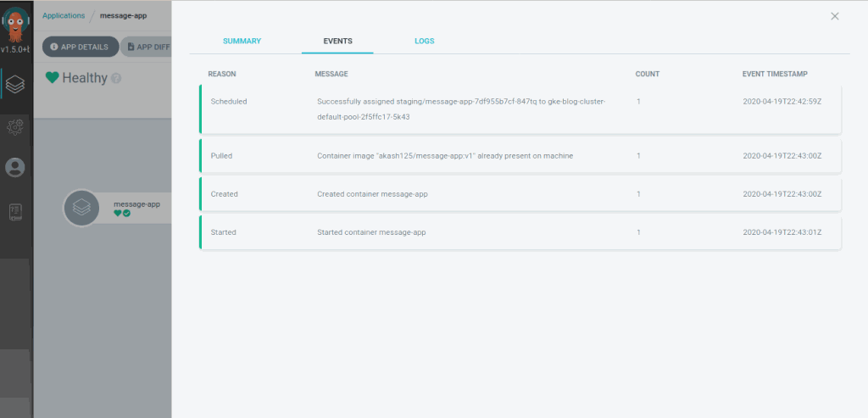The image size is (868, 418).
Task: Select the Scheduled event row
Action: pyautogui.click(x=520, y=109)
